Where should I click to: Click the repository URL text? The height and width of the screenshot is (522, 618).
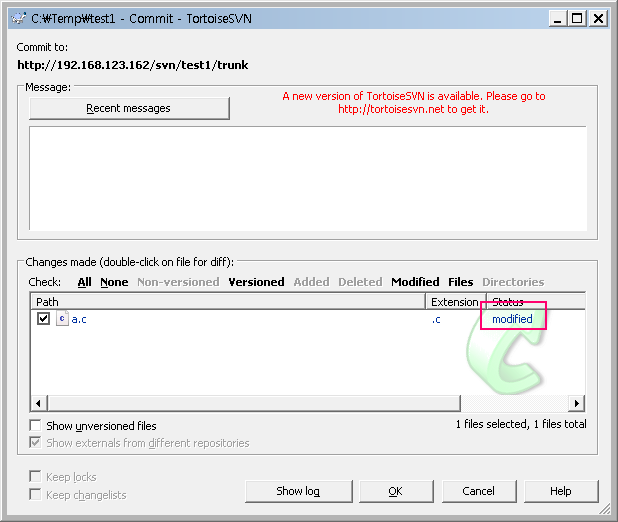[x=132, y=65]
